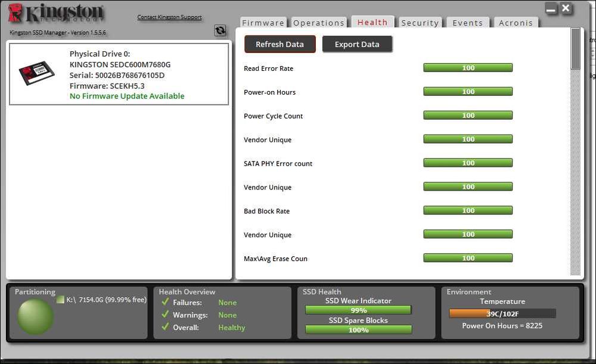Switch to the Operations tab

318,23
